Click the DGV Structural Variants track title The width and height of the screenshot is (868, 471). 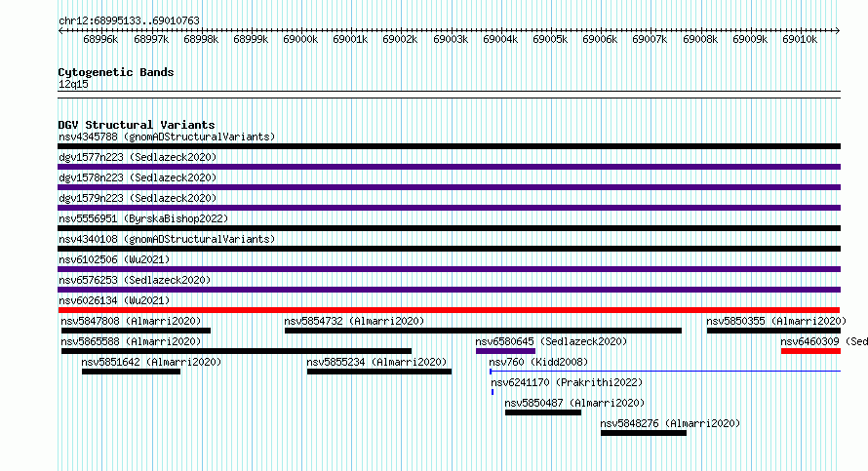point(137,125)
